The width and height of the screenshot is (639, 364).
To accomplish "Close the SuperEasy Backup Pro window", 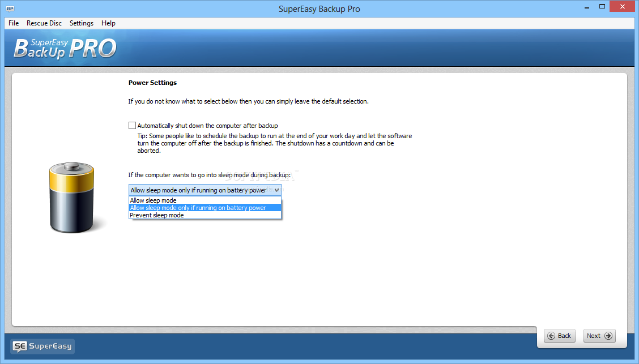I will [623, 7].
